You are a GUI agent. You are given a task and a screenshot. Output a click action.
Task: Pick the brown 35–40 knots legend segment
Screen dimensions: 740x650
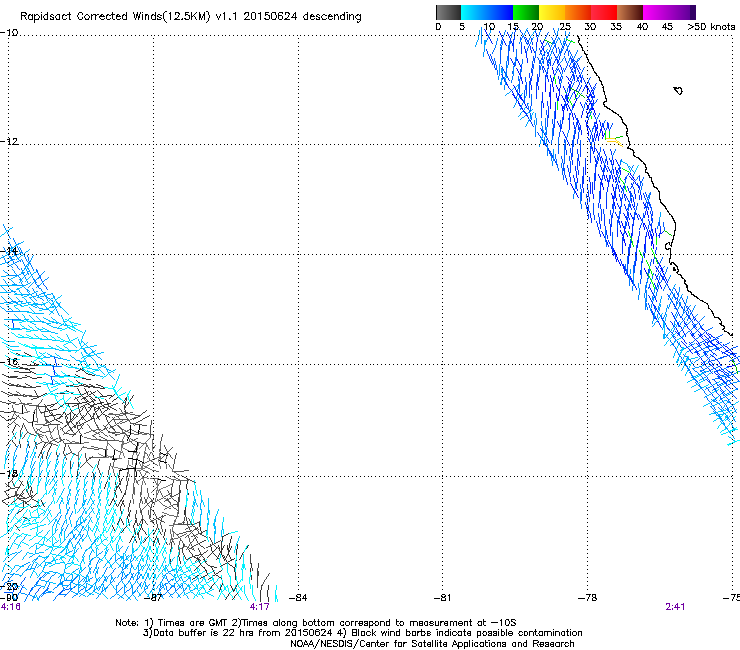click(x=630, y=12)
